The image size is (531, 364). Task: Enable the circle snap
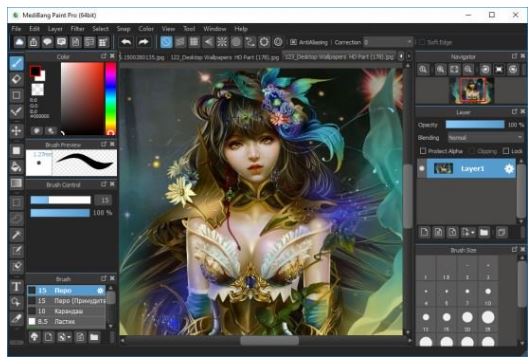[x=236, y=42]
